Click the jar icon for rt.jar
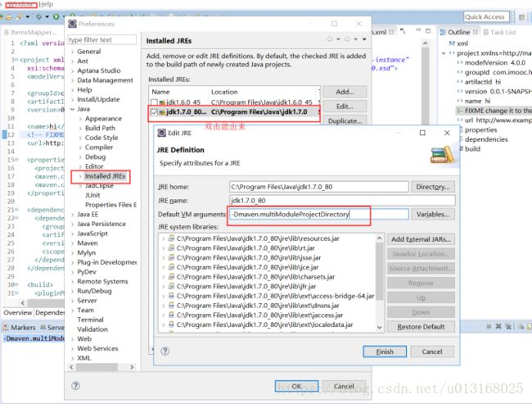Screen dimensions: 532x404 [x=171, y=247]
